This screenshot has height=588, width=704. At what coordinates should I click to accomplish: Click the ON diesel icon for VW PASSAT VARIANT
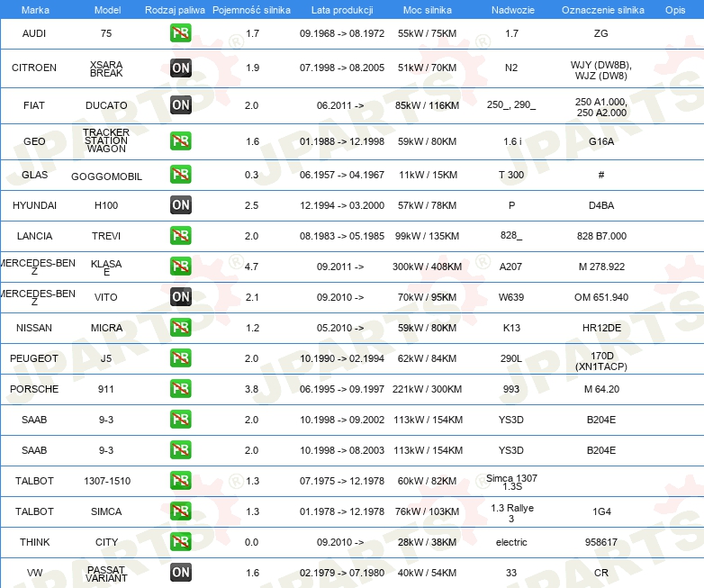(x=180, y=573)
